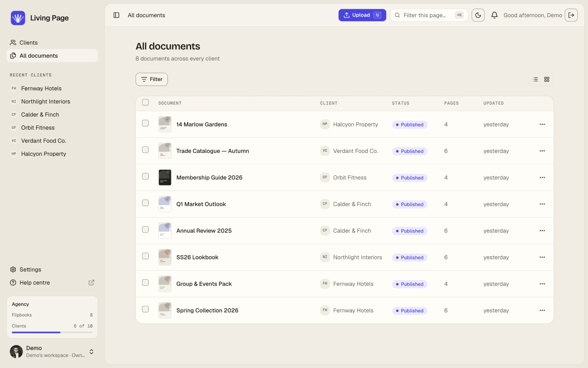This screenshot has height=368, width=588.
Task: Open external link icon beside Help centre
Action: (92, 283)
